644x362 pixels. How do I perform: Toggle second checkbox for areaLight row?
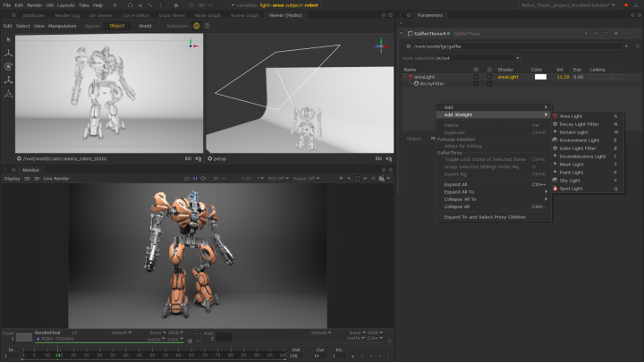click(x=488, y=77)
